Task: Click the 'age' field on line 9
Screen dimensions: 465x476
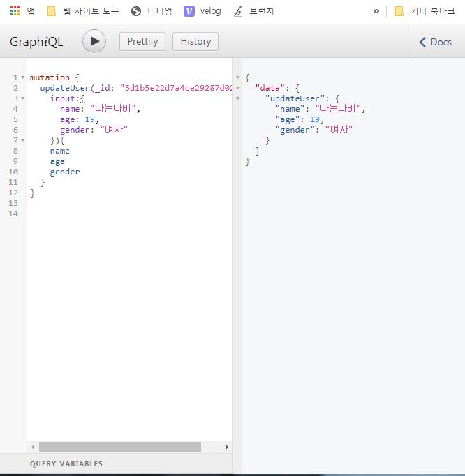Action: point(57,161)
